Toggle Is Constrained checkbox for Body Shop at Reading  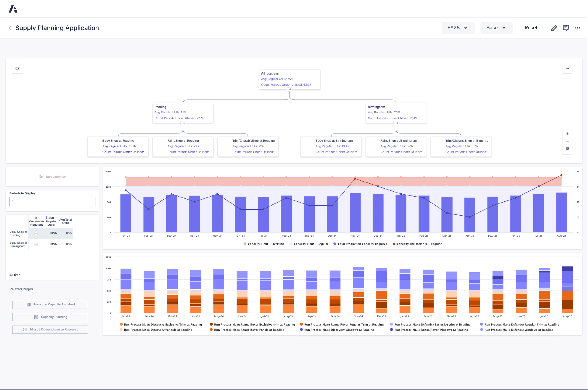pyautogui.click(x=36, y=233)
